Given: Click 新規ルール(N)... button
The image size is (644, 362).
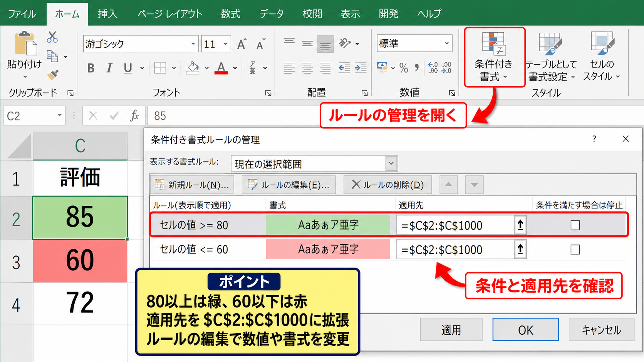Looking at the screenshot, I should pos(192,185).
